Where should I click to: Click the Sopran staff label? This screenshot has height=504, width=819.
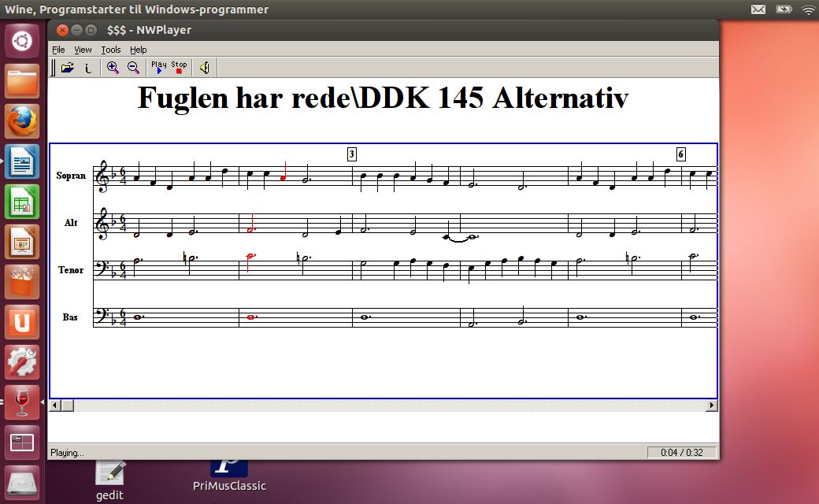pos(71,176)
